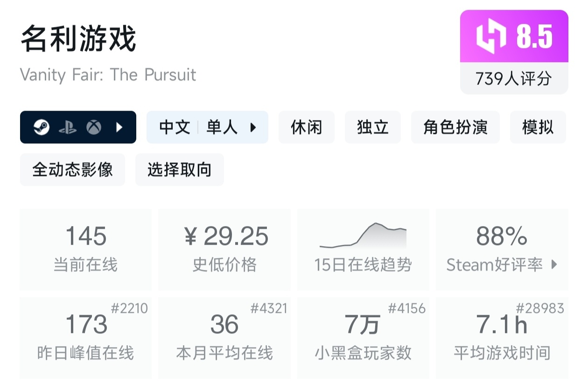The height and width of the screenshot is (383, 588).
Task: View the 739人评分 rating count
Action: tap(514, 78)
